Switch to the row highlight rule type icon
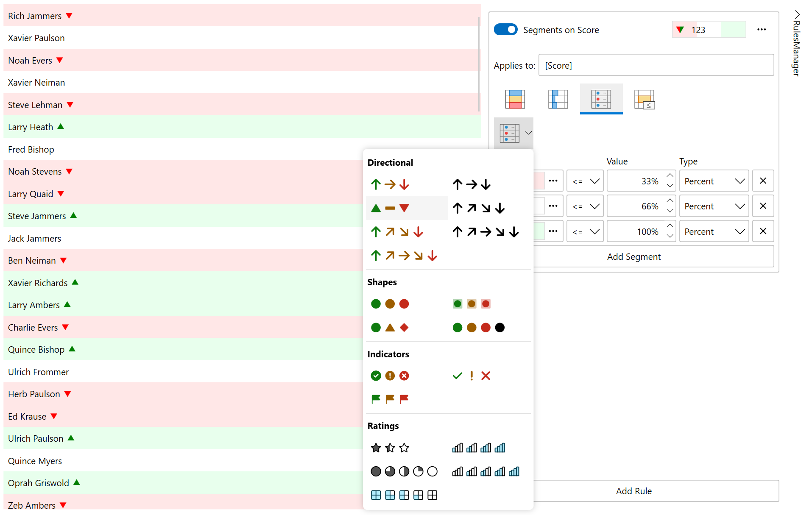The height and width of the screenshot is (515, 812). tap(515, 99)
